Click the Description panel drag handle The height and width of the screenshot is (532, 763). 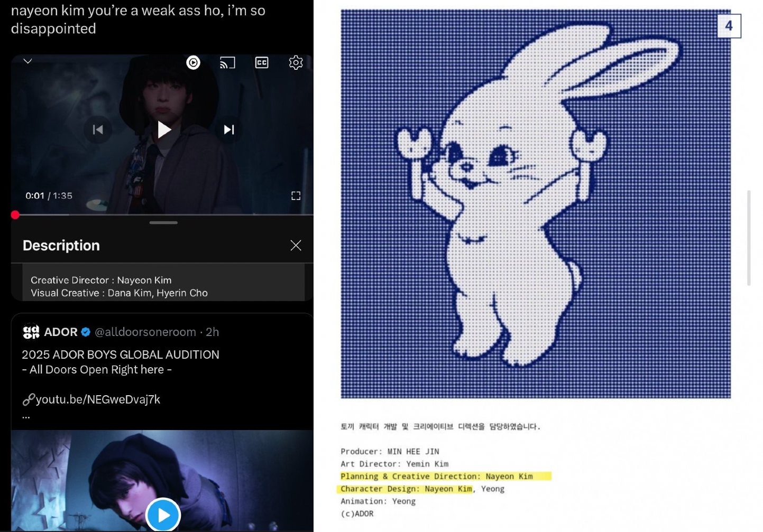coord(163,222)
